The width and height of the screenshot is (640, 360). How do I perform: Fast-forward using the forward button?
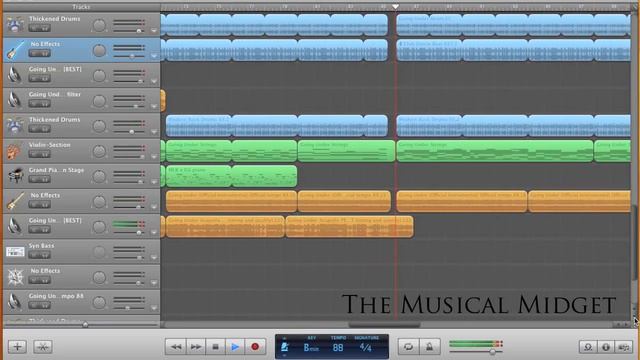tap(196, 347)
